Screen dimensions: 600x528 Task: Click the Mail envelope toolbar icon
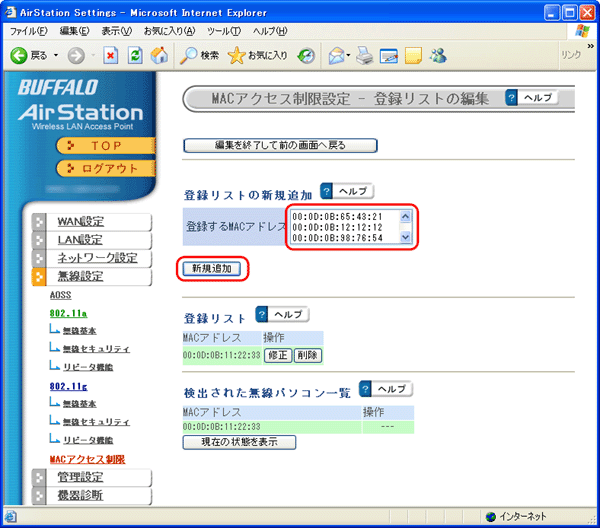pos(338,55)
